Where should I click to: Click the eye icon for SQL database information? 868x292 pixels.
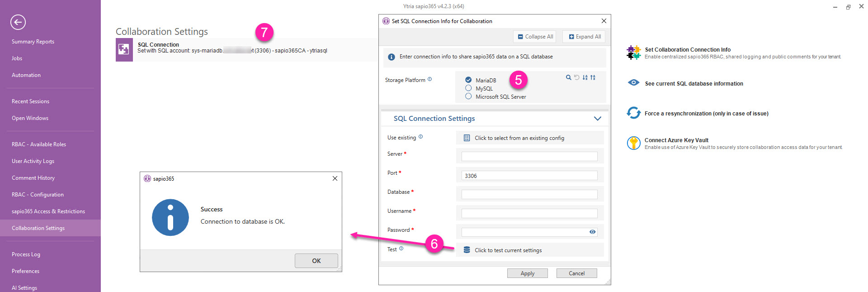634,83
